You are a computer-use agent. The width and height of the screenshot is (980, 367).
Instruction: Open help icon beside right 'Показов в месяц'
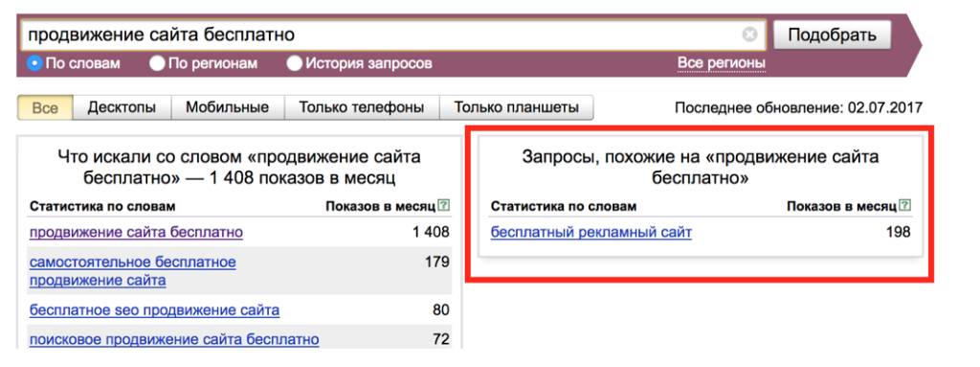[905, 205]
